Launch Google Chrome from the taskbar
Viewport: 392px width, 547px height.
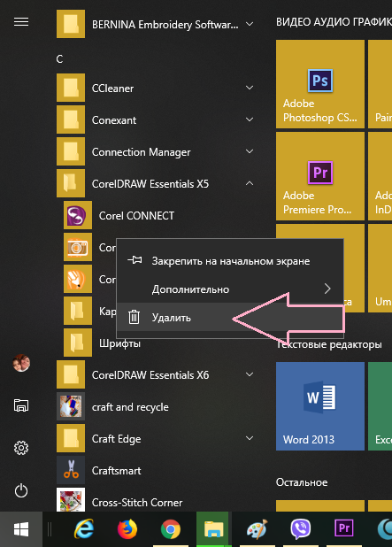[171, 529]
